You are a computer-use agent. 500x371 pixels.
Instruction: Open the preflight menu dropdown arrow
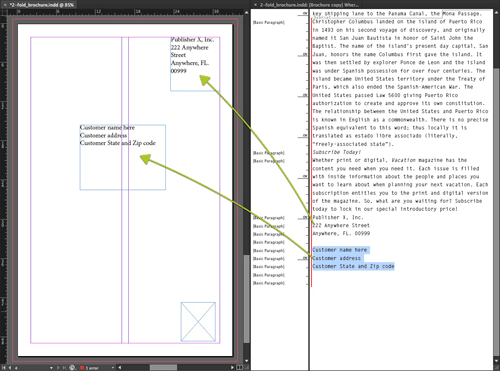113,368
